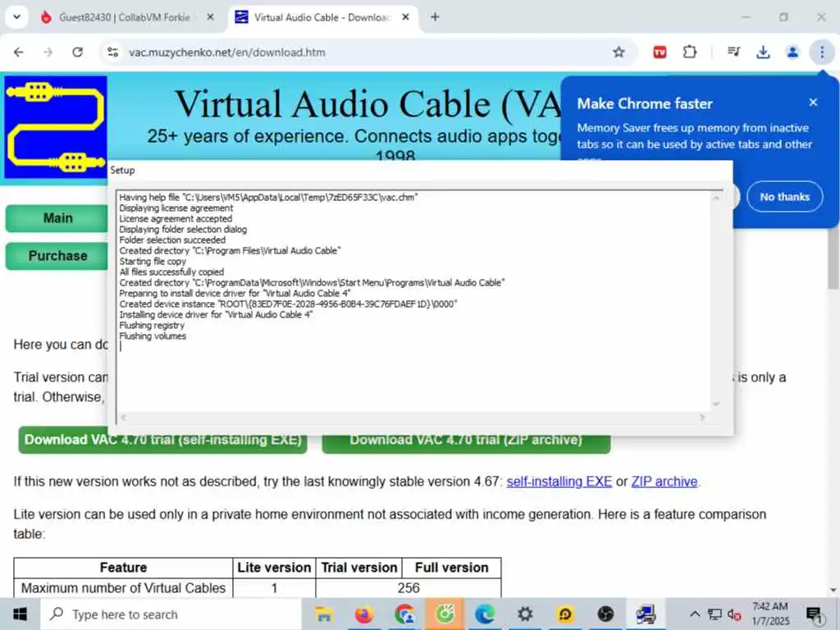840x630 pixels.
Task: Dismiss the Make Chrome faster popup
Action: 813,103
